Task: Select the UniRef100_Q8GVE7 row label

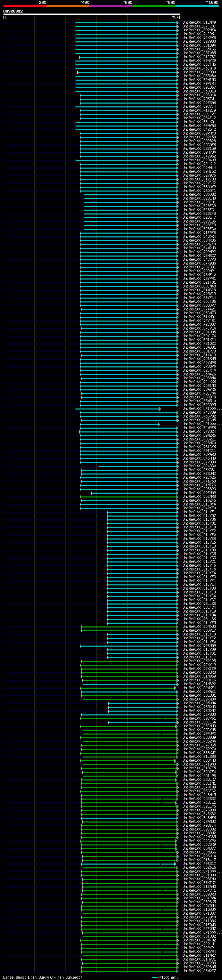Action: click(x=199, y=630)
